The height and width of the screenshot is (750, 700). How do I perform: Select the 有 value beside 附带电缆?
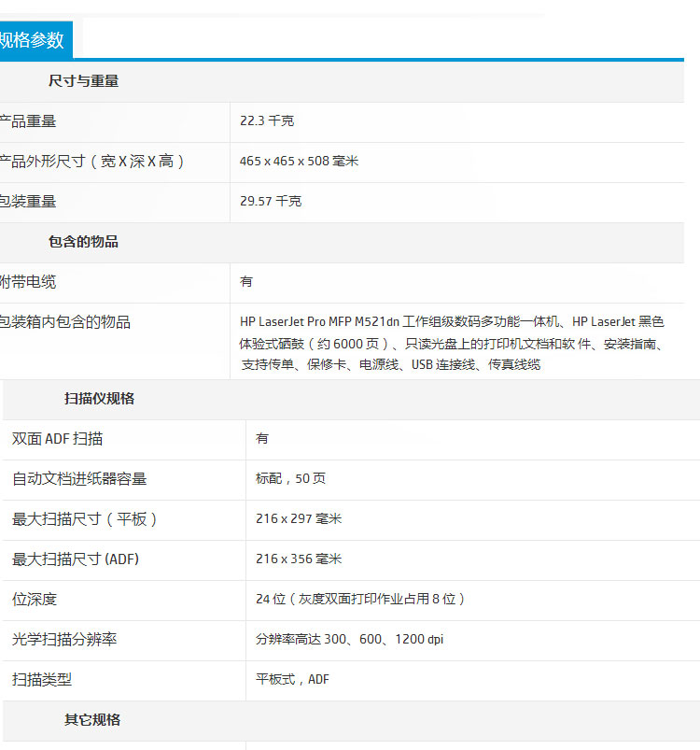pos(246,281)
